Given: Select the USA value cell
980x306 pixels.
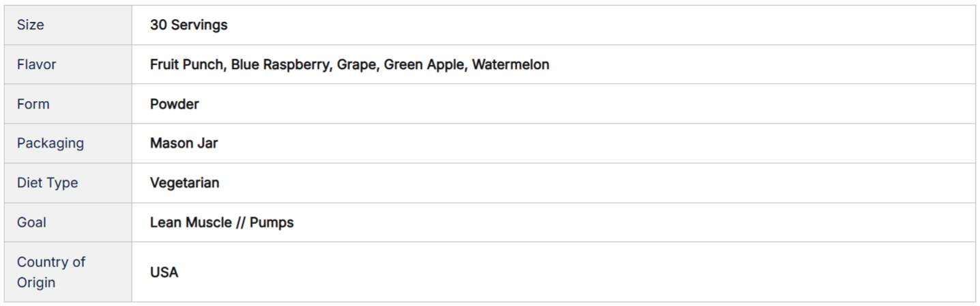Looking at the screenshot, I should pyautogui.click(x=164, y=273).
